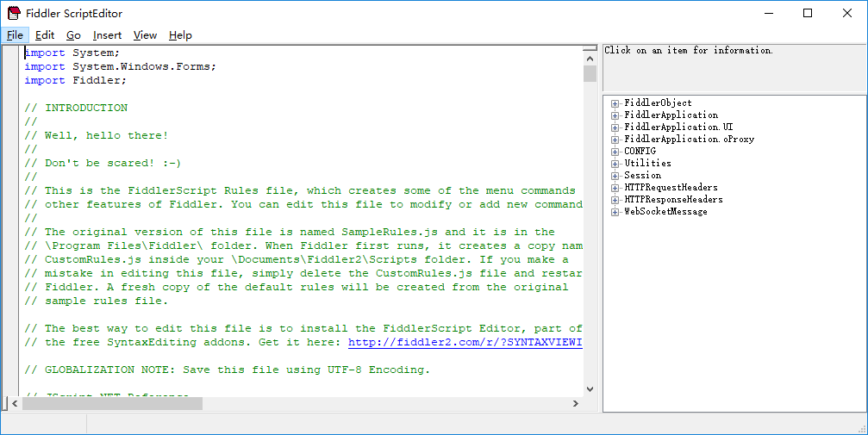Open the fiddler2.com SYNTAXVIEW hyperlink
This screenshot has width=868, height=435.
click(465, 343)
